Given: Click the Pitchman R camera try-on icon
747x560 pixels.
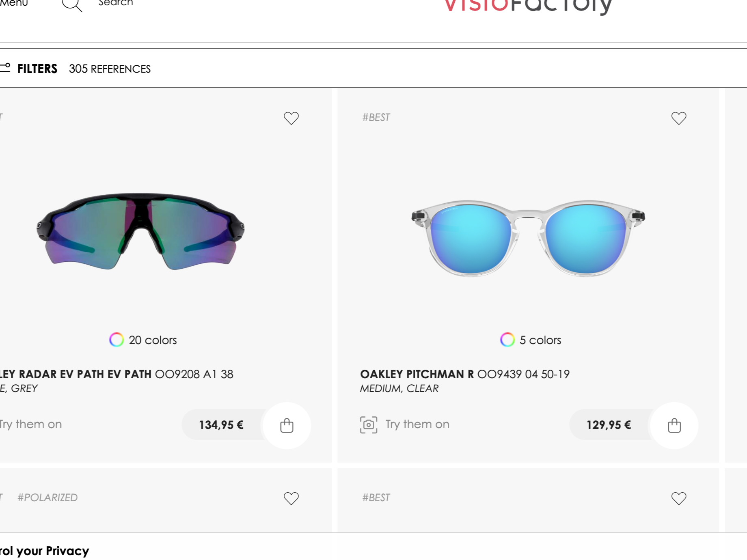Looking at the screenshot, I should point(369,425).
